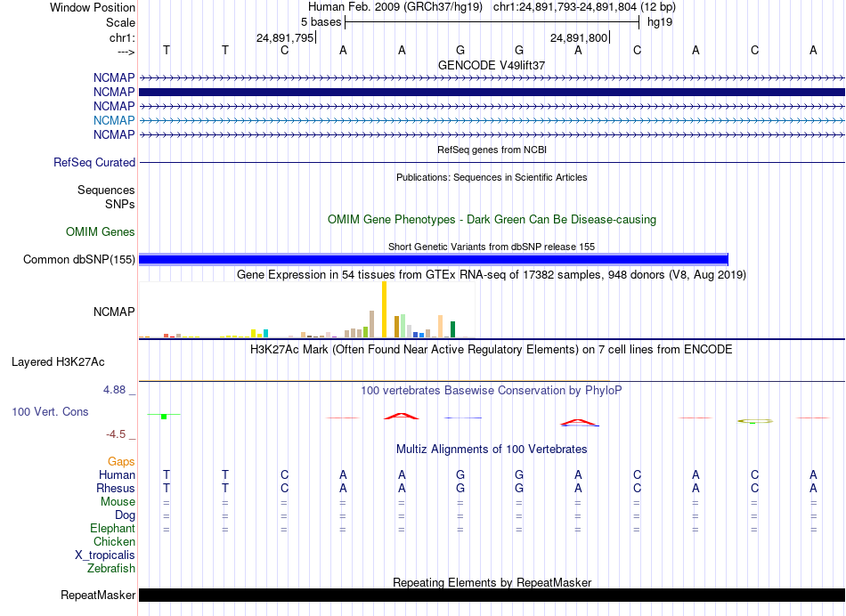Open the H3K27Ac Mark ENCODE track title

click(x=492, y=350)
